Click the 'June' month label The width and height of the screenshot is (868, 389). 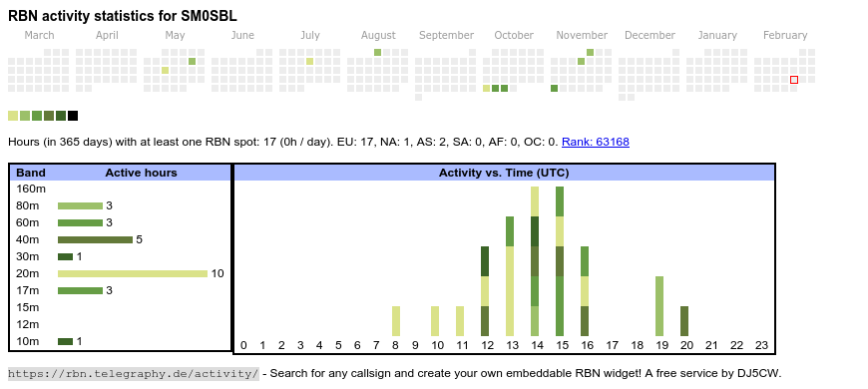(x=242, y=36)
